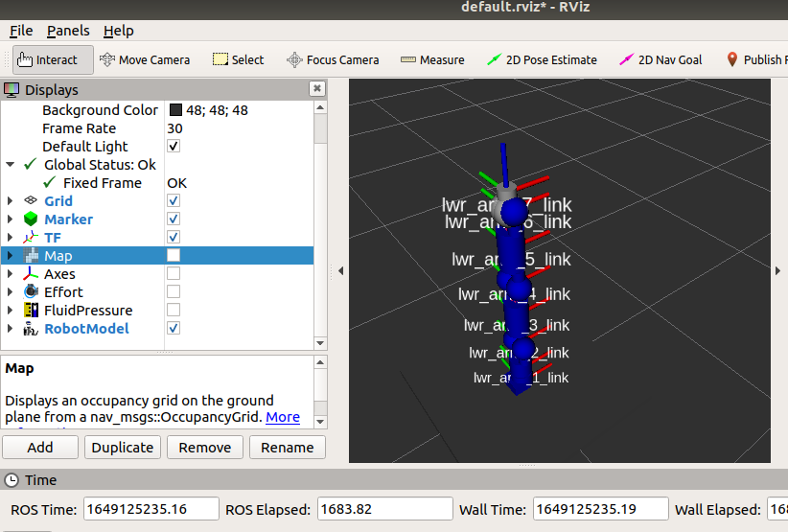
Task: Click the Duplicate display button
Action: pos(123,447)
